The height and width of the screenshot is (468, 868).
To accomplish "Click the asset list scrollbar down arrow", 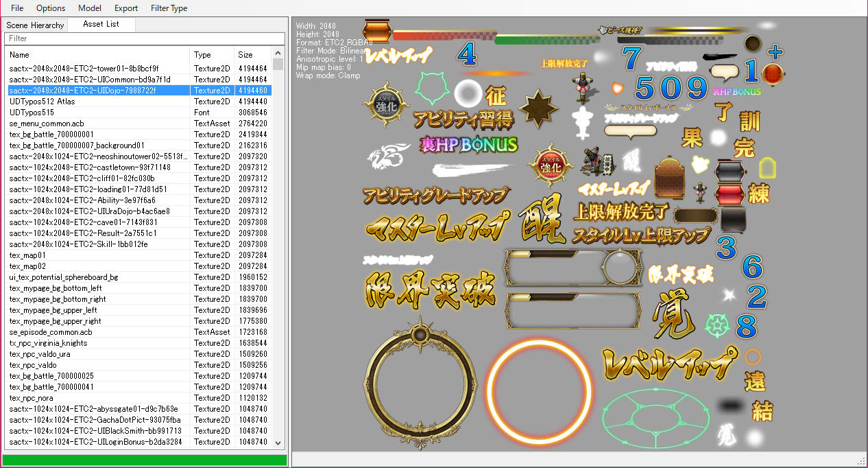I will 278,443.
